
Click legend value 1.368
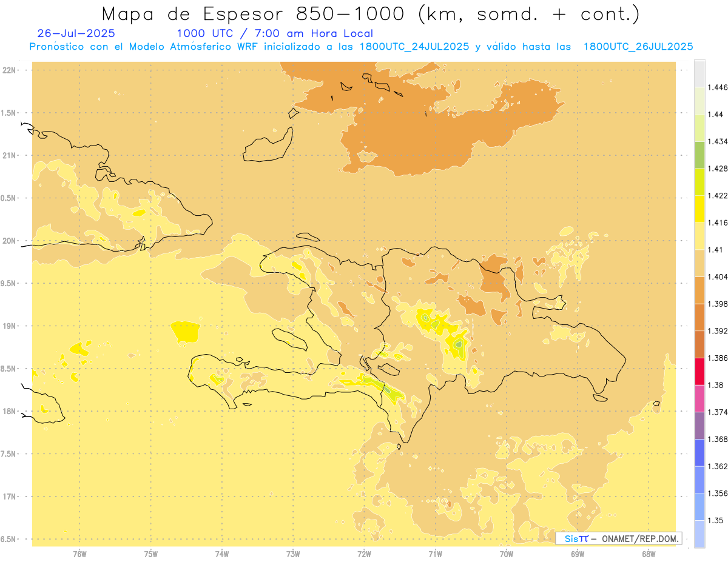pyautogui.click(x=719, y=439)
